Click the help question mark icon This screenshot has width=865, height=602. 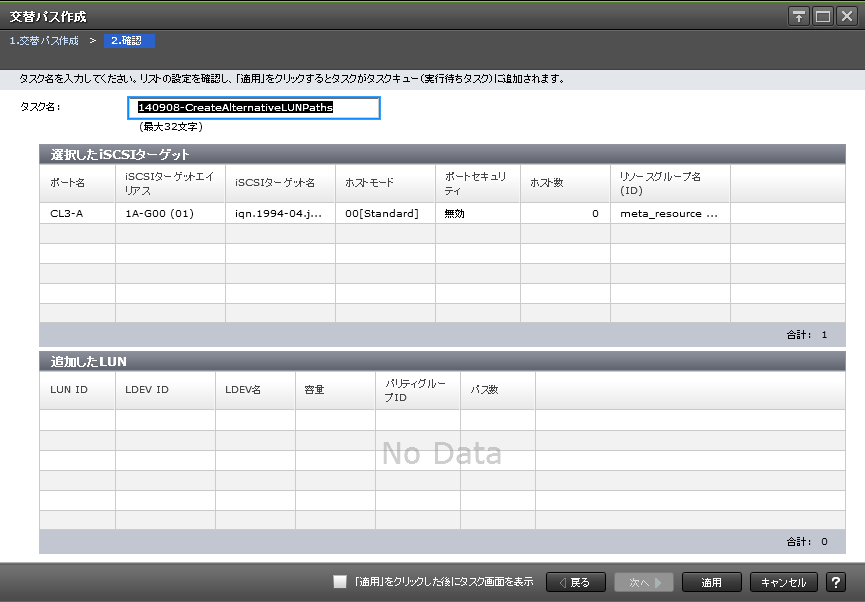[836, 582]
